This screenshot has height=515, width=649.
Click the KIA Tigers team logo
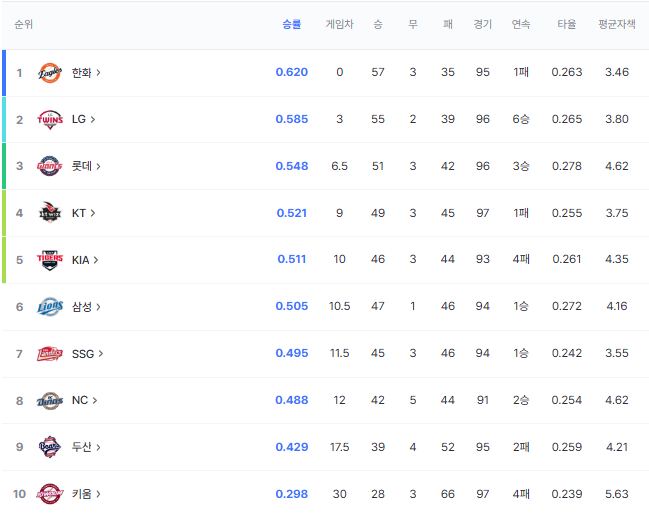tap(50, 260)
